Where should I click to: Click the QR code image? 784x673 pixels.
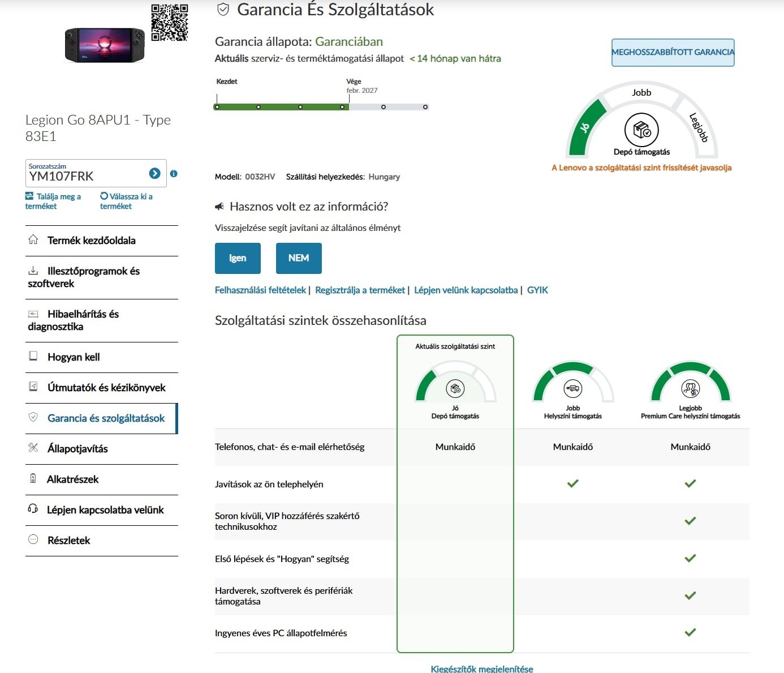pyautogui.click(x=170, y=23)
